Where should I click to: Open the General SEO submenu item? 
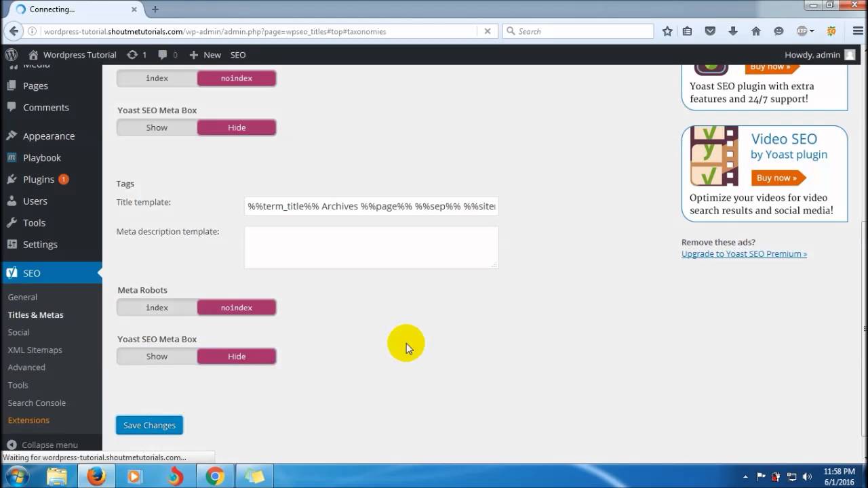click(x=22, y=297)
